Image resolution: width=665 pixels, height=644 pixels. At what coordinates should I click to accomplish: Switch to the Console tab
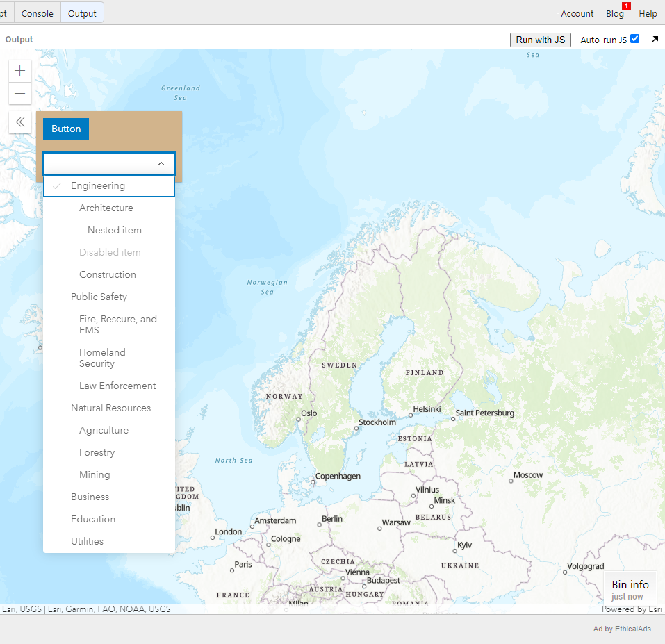(x=38, y=14)
